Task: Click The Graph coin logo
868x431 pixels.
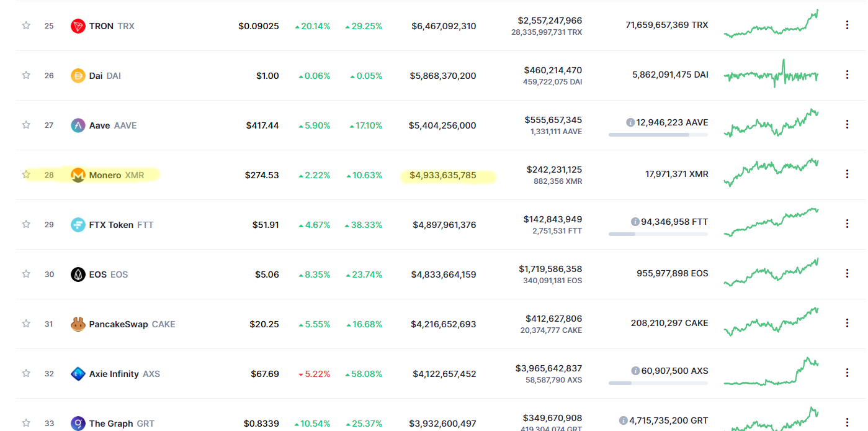Action: tap(78, 424)
